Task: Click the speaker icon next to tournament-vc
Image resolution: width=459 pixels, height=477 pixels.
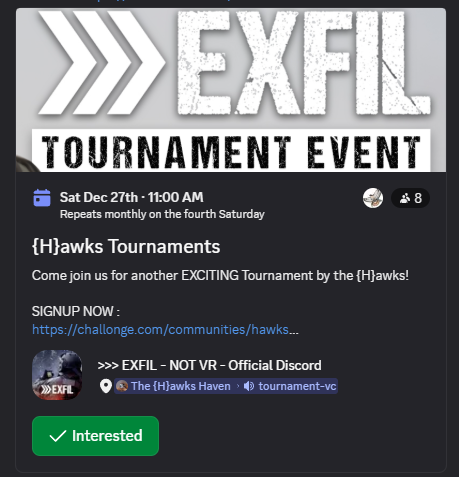Action: tap(249, 386)
